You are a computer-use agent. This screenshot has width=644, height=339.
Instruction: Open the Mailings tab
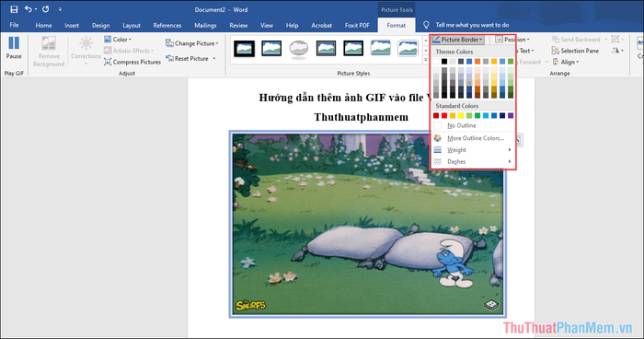(205, 25)
